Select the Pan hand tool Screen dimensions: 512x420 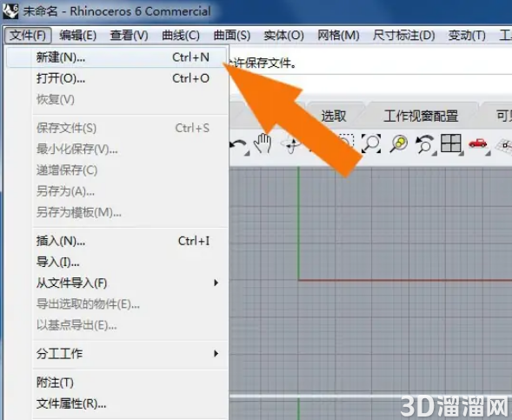click(x=263, y=143)
